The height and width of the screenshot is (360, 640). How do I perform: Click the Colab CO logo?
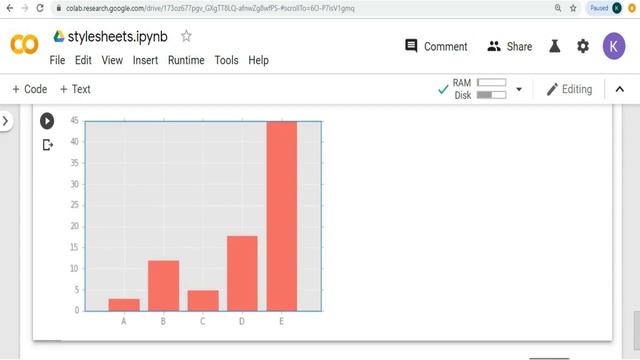coord(24,44)
